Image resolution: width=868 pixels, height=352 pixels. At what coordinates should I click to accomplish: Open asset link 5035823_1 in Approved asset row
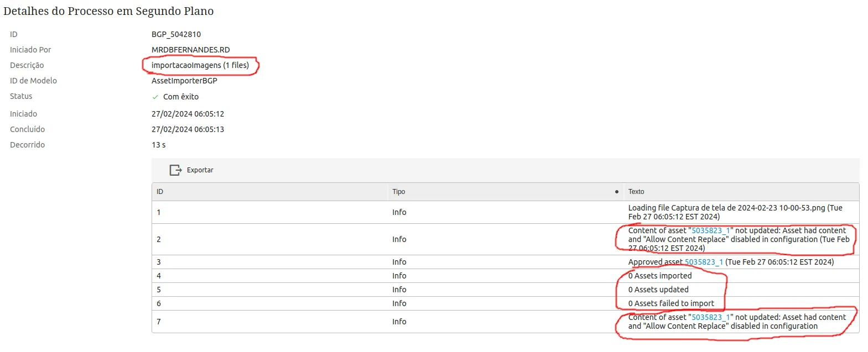click(704, 262)
